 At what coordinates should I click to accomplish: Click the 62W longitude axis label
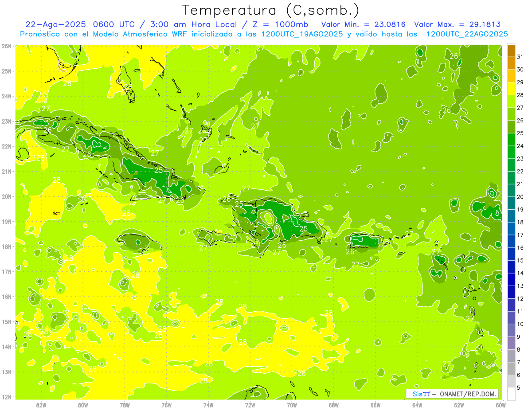point(459,405)
